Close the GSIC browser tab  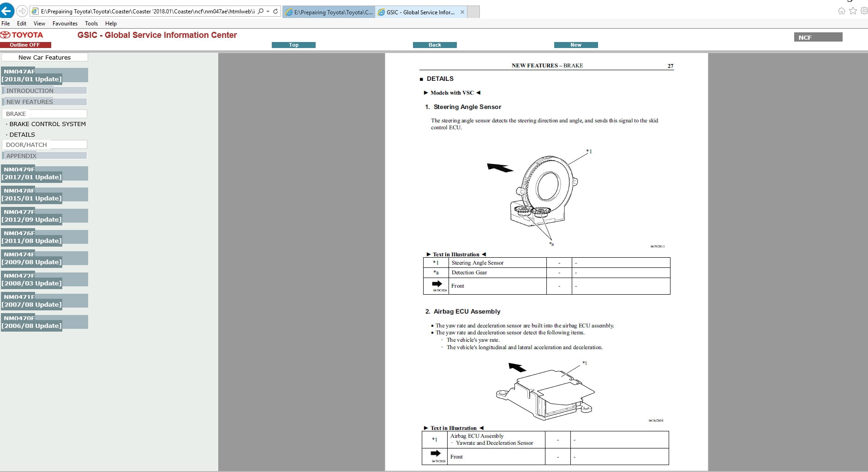(x=462, y=12)
